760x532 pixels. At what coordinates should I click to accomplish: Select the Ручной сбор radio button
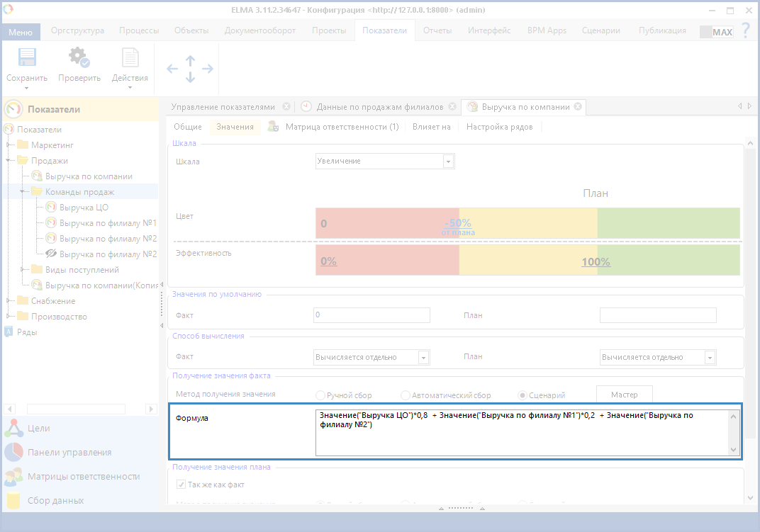pyautogui.click(x=320, y=395)
